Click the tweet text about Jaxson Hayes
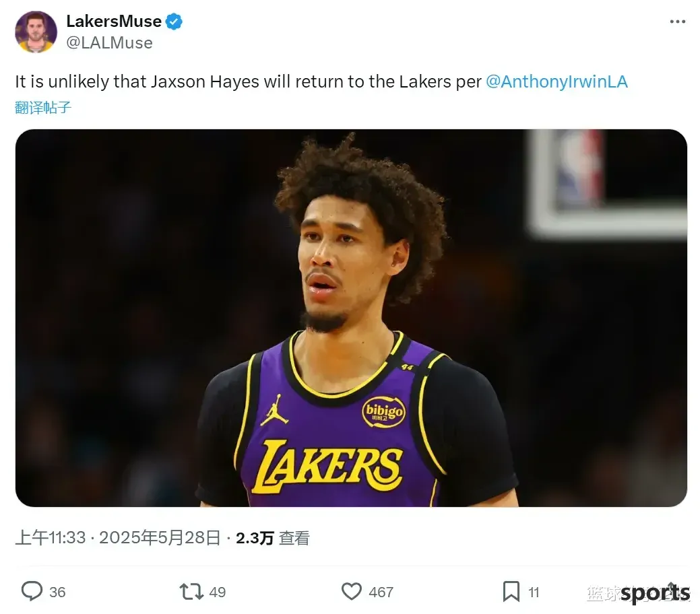Image resolution: width=700 pixels, height=614 pixels. (321, 81)
